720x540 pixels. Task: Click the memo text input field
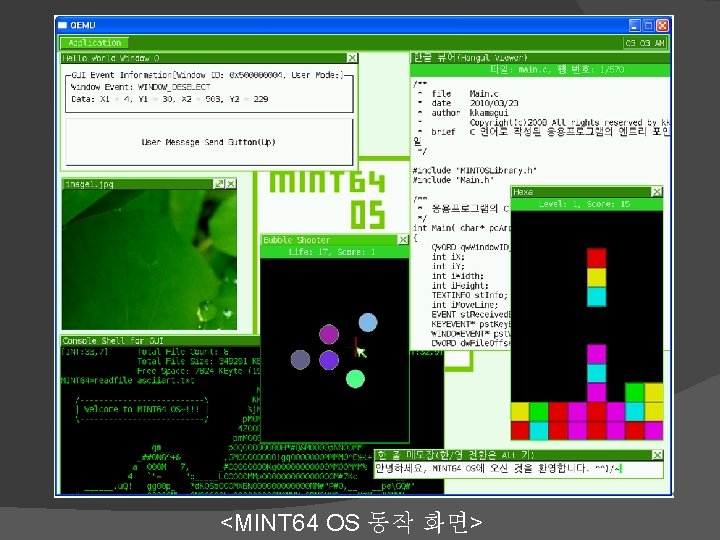[x=519, y=469]
